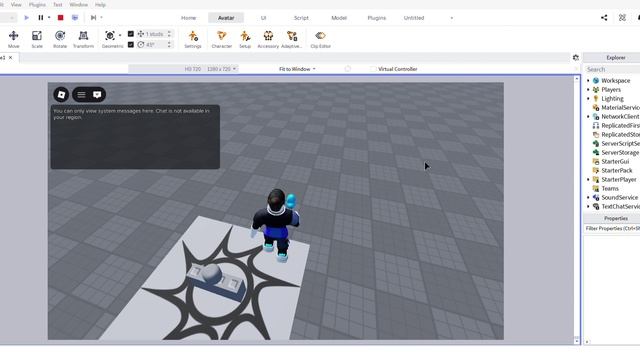This screenshot has width=640, height=360.
Task: Open the Accessory fitting tool
Action: coord(268,39)
